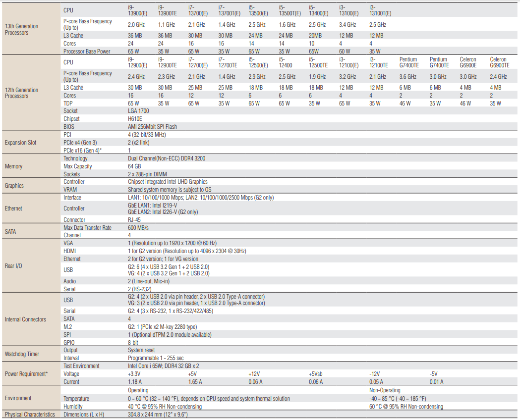The height and width of the screenshot is (420, 520).
Task: Select the '64 GB' max capacity value
Action: point(134,166)
